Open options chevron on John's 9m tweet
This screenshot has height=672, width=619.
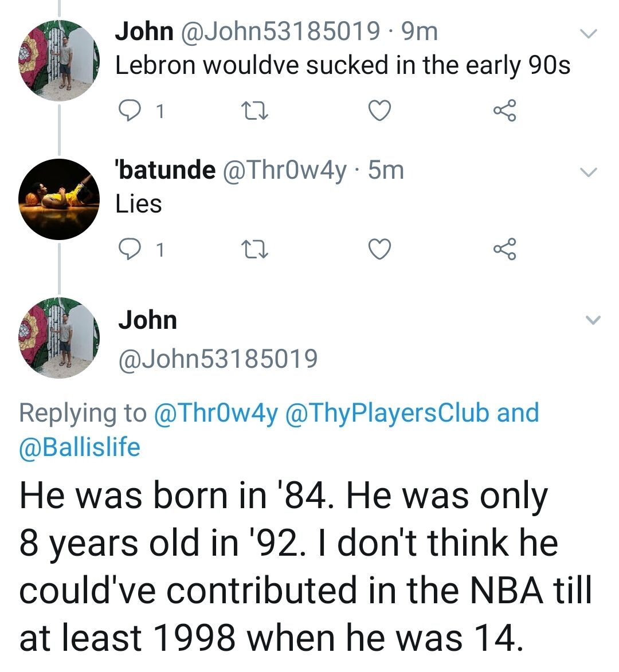point(588,33)
